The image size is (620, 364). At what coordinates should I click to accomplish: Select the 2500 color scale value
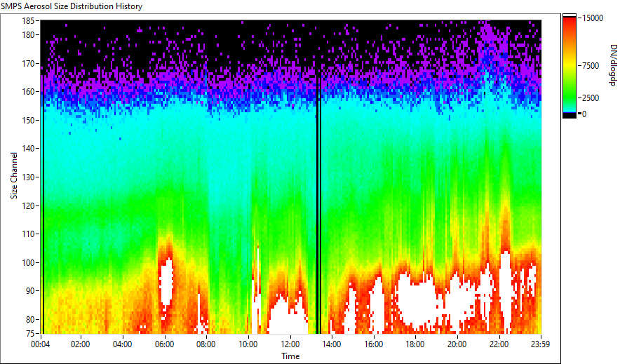pos(591,98)
